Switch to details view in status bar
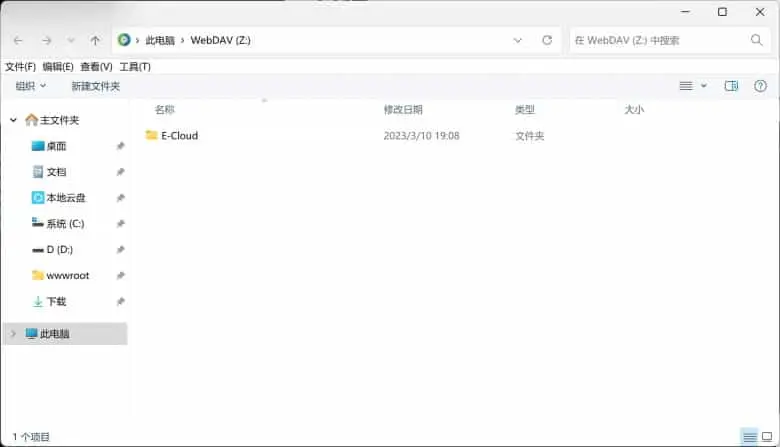 click(x=749, y=437)
